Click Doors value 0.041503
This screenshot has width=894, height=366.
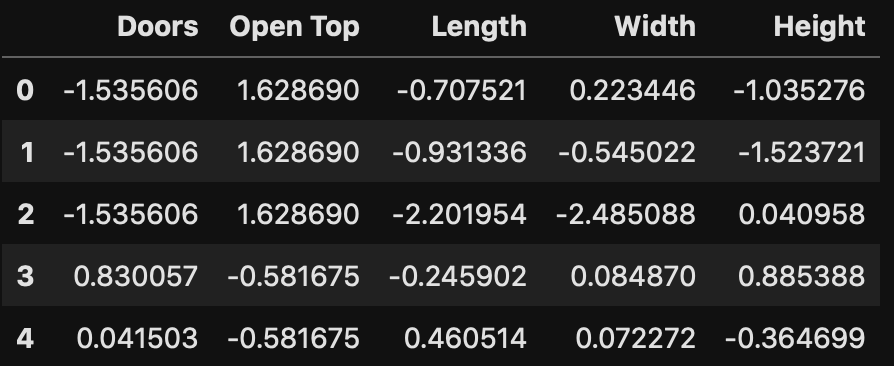[x=137, y=338]
